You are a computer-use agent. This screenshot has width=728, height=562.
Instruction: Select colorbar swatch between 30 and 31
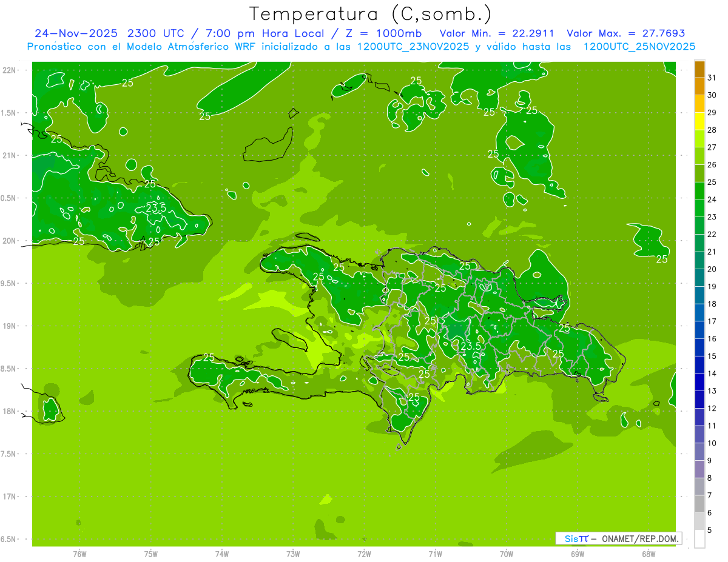tap(699, 87)
